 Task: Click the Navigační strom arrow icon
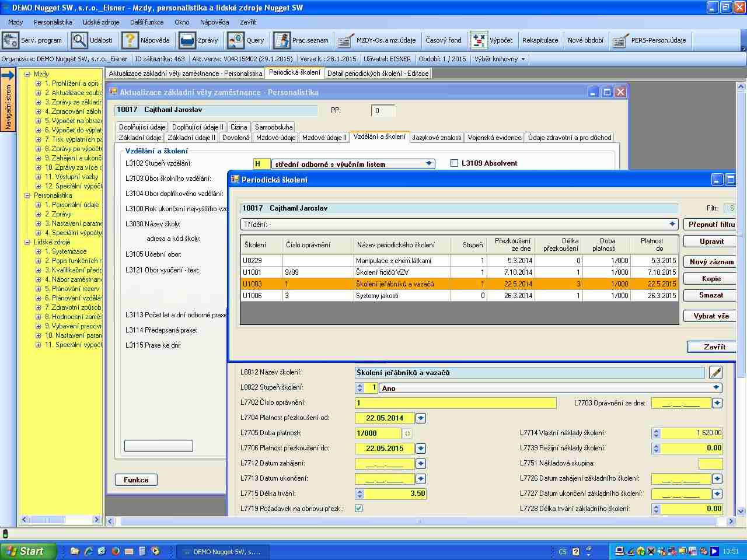pos(8,75)
